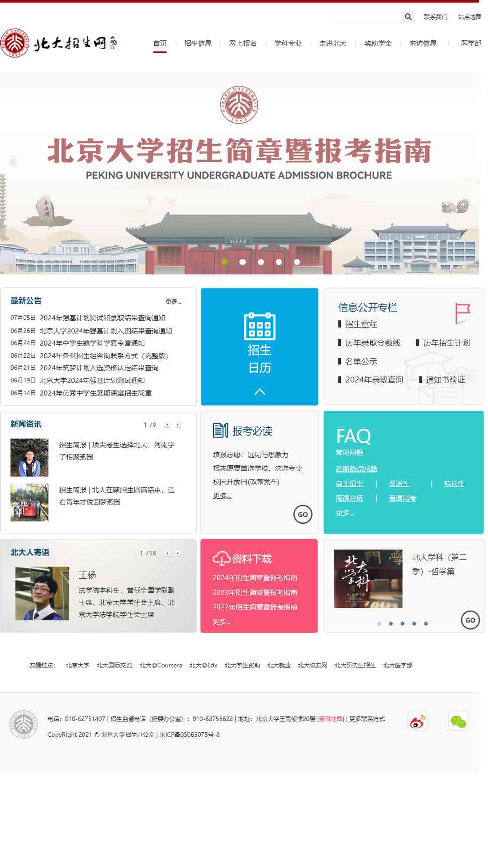
Task: Click the 历年招生计划 link
Action: click(447, 343)
